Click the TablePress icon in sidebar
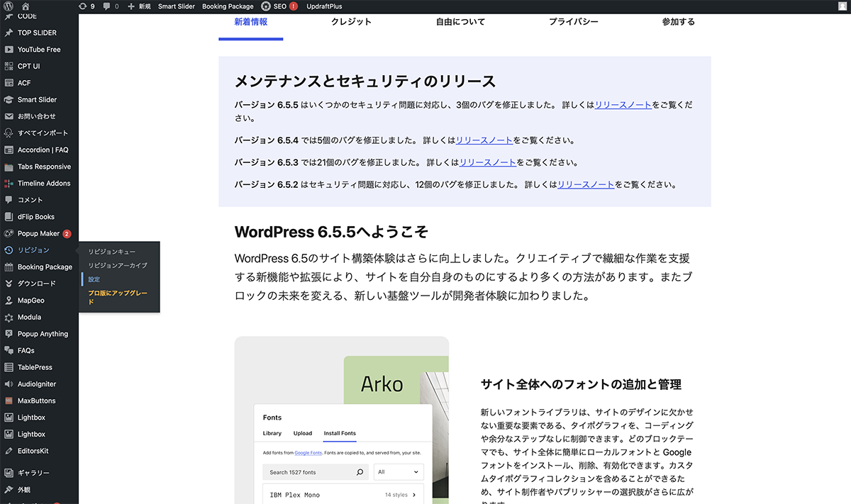851x504 pixels. point(9,367)
